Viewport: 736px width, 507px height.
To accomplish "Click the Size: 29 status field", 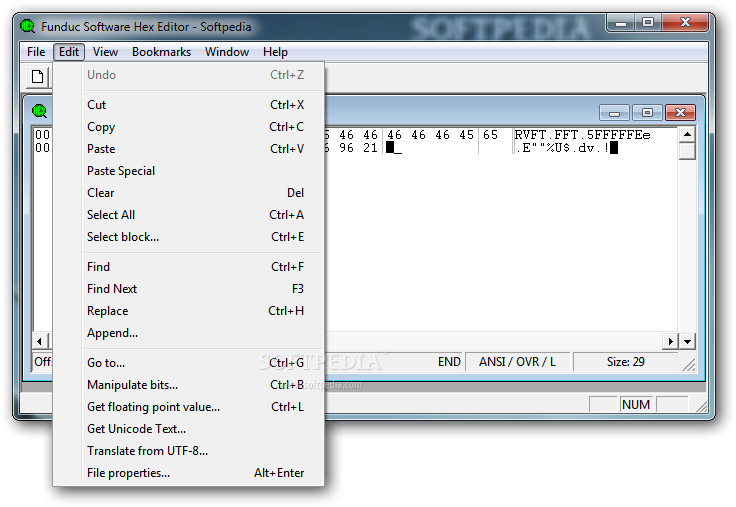I will click(x=626, y=362).
